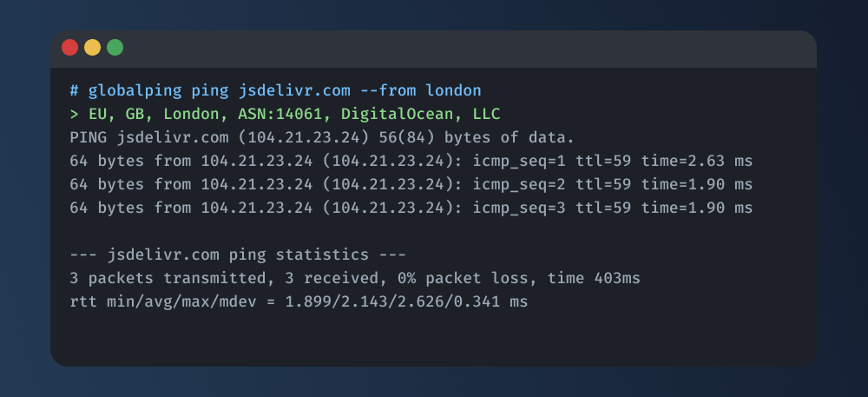Viewport: 868px width, 397px height.
Task: Select the icmp_seq=1 response line
Action: click(x=411, y=161)
